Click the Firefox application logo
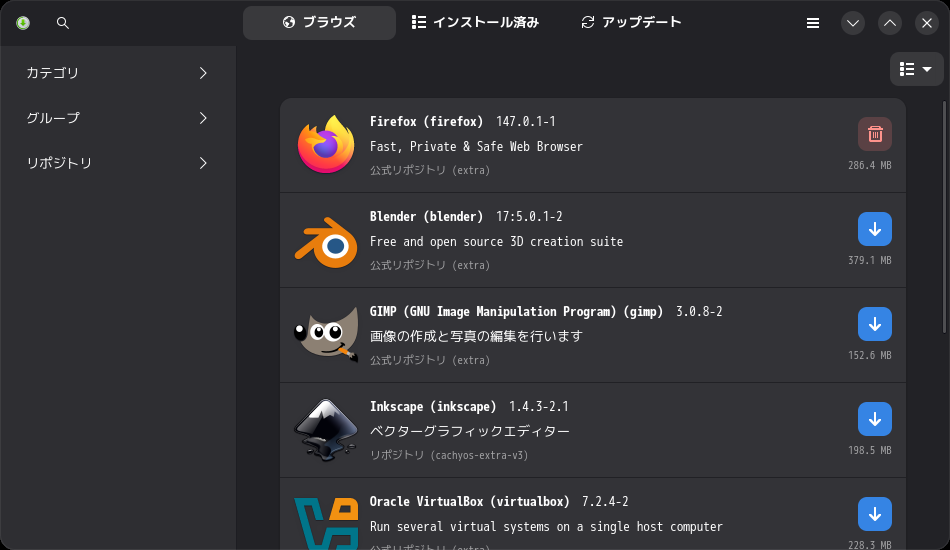Image resolution: width=950 pixels, height=550 pixels. click(x=326, y=145)
